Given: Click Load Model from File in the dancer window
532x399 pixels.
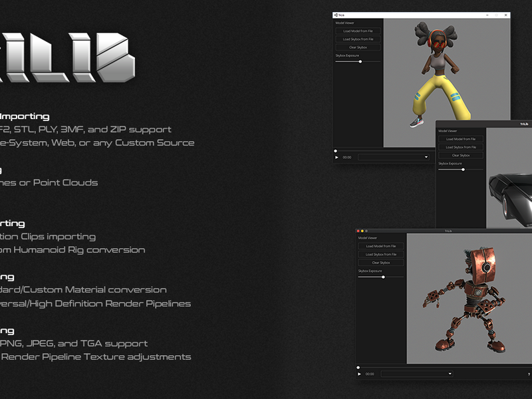Looking at the screenshot, I should tap(358, 31).
